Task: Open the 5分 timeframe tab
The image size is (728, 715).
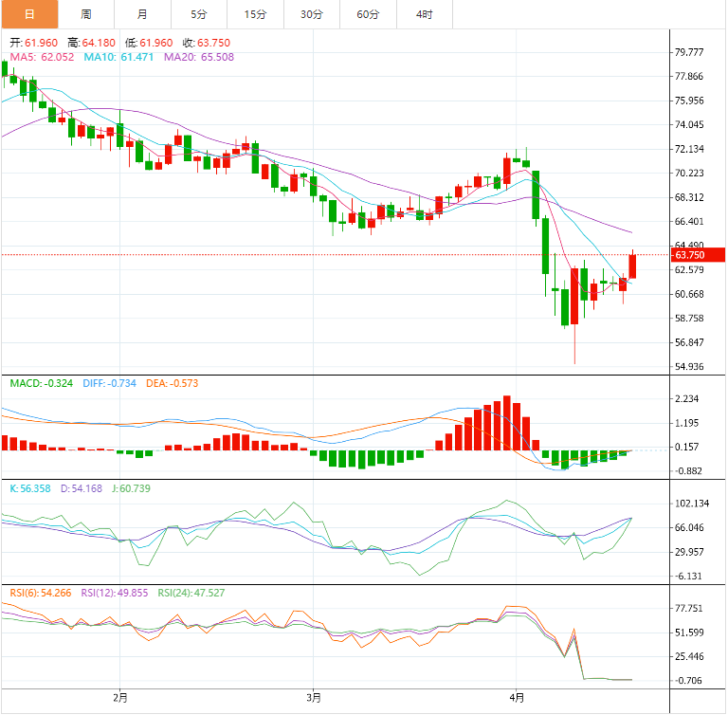Action: [199, 14]
